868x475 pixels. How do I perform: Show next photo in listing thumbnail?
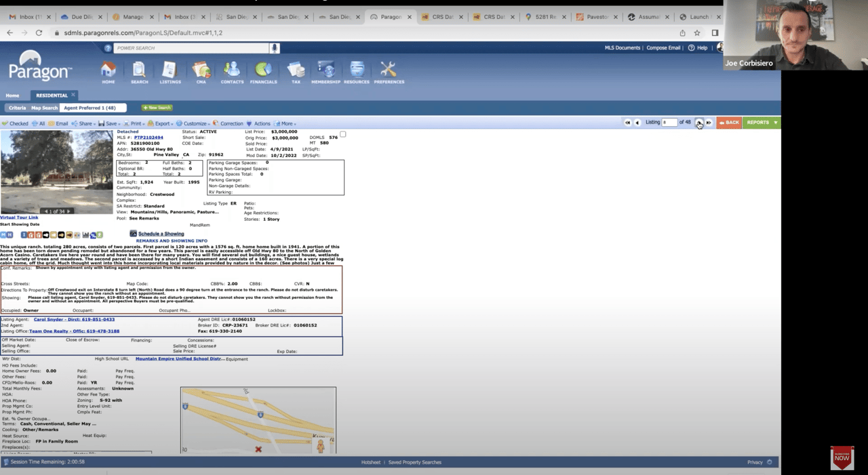(68, 211)
